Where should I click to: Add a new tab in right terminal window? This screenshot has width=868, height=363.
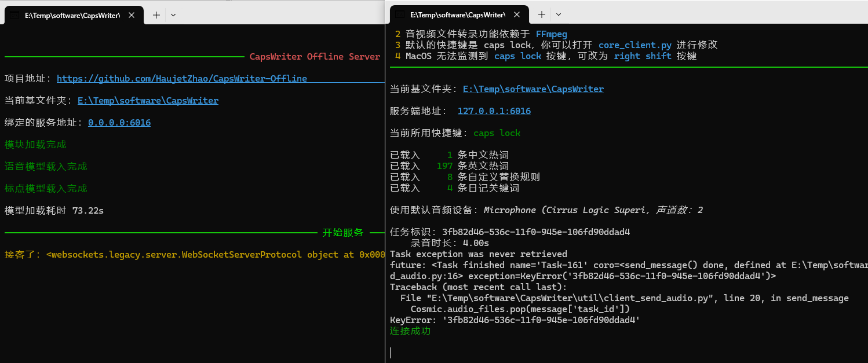[541, 14]
